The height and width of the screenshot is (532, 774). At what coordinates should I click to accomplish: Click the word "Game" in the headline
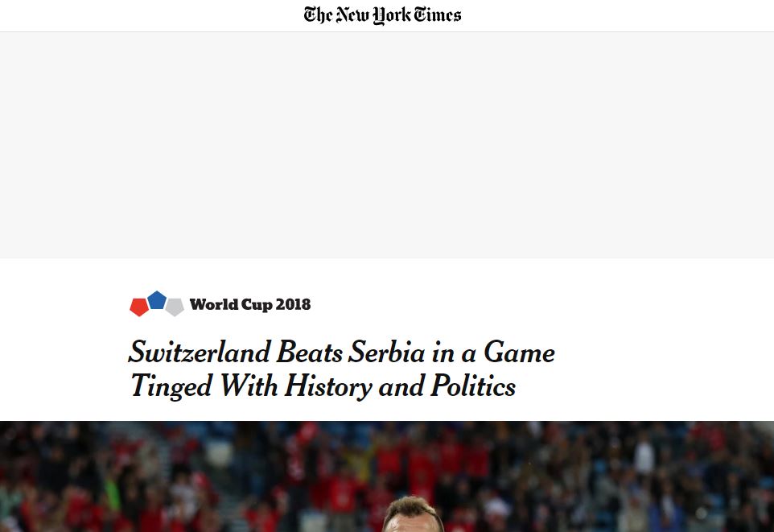[519, 353]
